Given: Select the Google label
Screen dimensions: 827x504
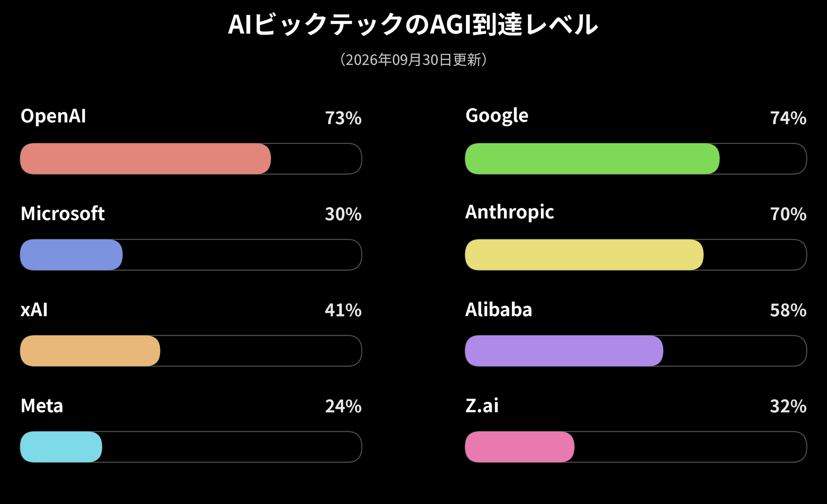Looking at the screenshot, I should (x=497, y=116).
